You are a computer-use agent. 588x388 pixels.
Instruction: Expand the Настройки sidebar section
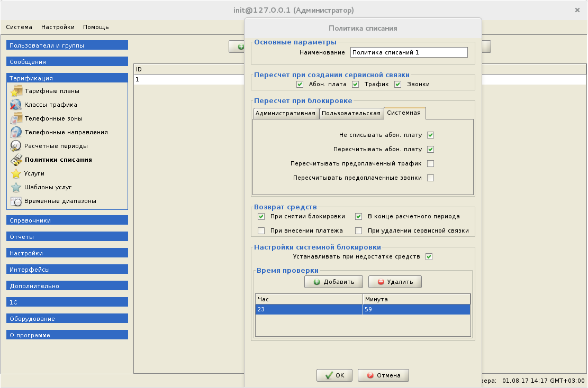tap(67, 253)
